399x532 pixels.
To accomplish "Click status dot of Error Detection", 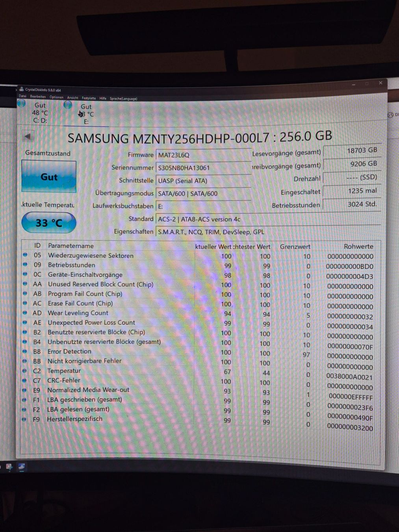I will click(x=25, y=351).
